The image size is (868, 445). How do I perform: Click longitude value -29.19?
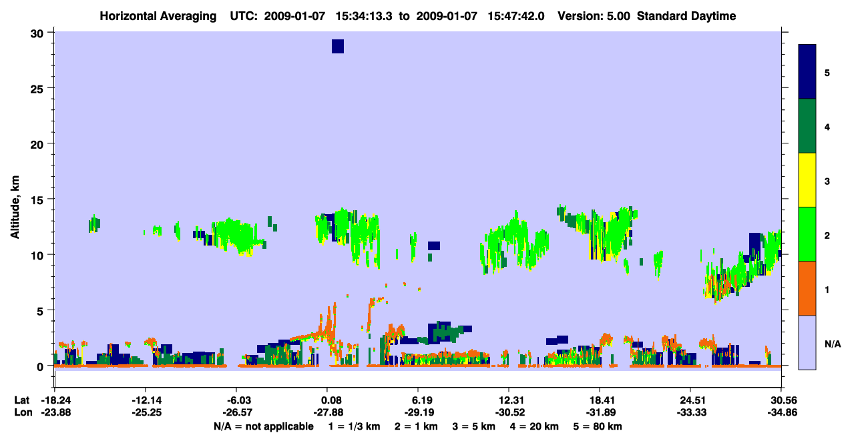(x=418, y=412)
